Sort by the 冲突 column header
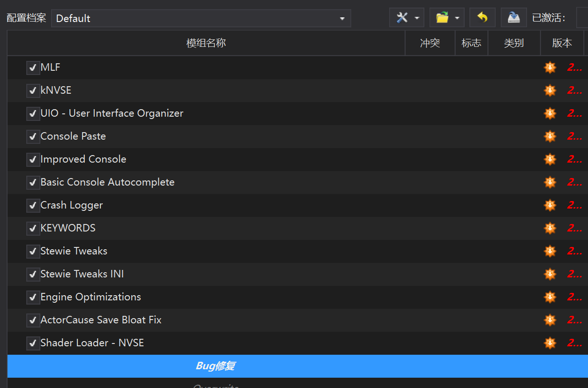The image size is (588, 388). (x=430, y=43)
